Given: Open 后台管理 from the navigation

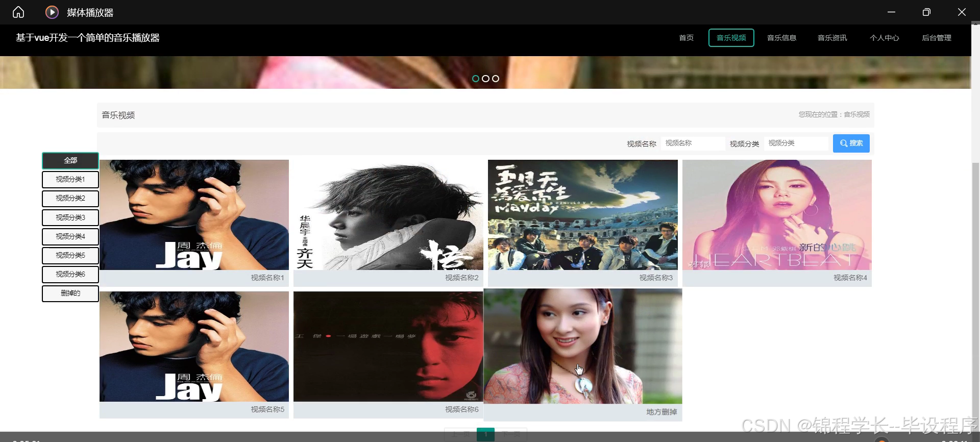Looking at the screenshot, I should coord(936,38).
